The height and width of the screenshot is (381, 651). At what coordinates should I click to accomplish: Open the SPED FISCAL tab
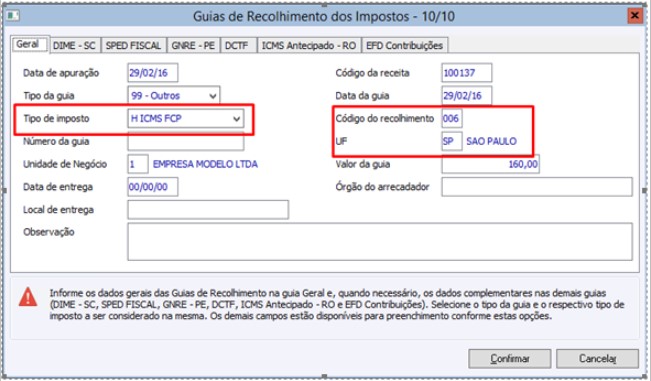click(x=133, y=46)
